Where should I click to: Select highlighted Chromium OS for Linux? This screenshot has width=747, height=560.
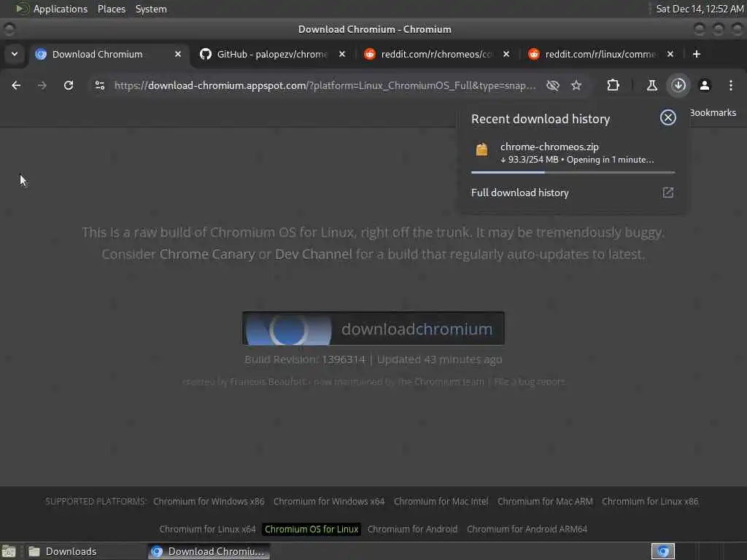[311, 529]
